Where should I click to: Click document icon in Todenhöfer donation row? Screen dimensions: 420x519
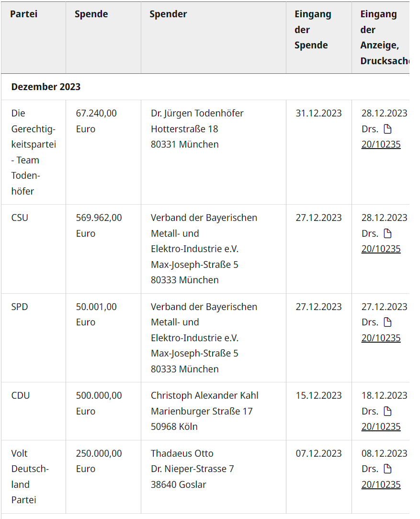click(387, 129)
